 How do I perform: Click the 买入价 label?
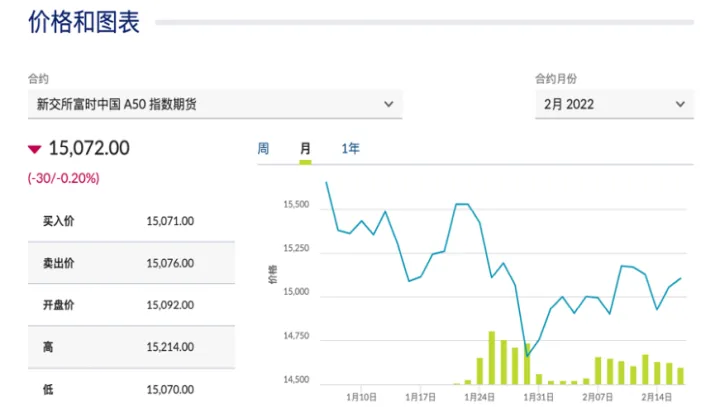tap(58, 221)
